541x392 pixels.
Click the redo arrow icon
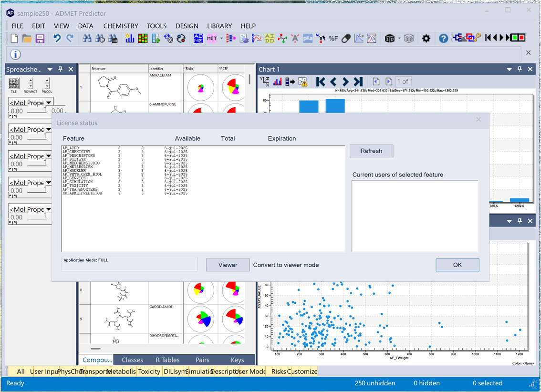click(70, 38)
